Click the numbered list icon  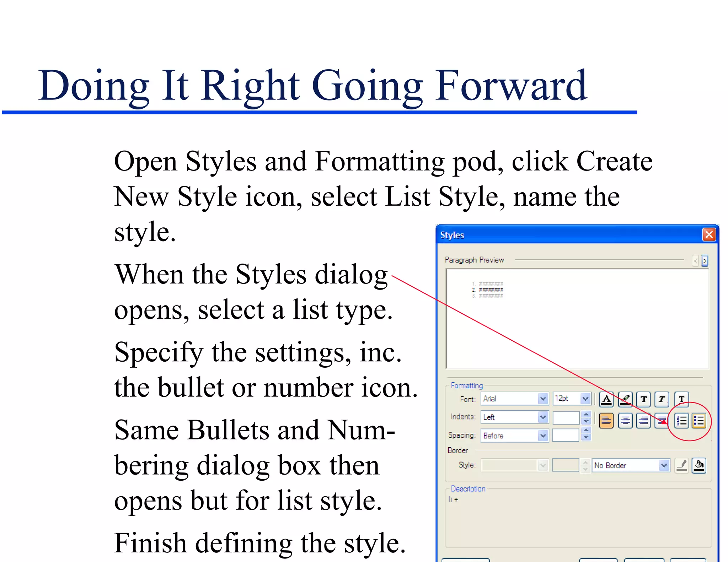(681, 421)
